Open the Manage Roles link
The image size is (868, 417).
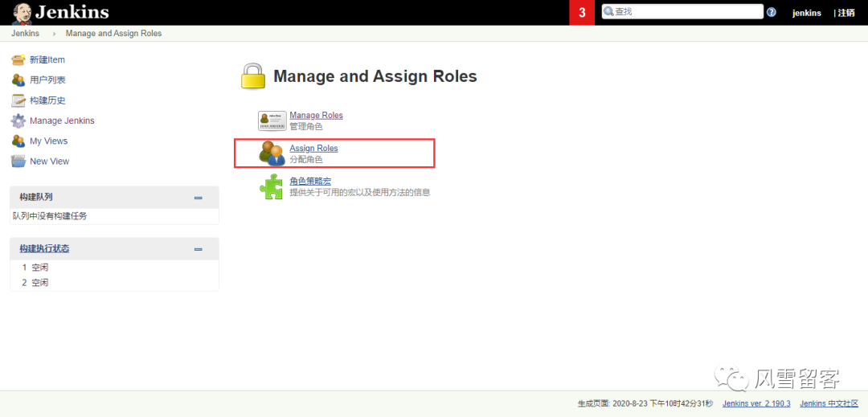316,115
